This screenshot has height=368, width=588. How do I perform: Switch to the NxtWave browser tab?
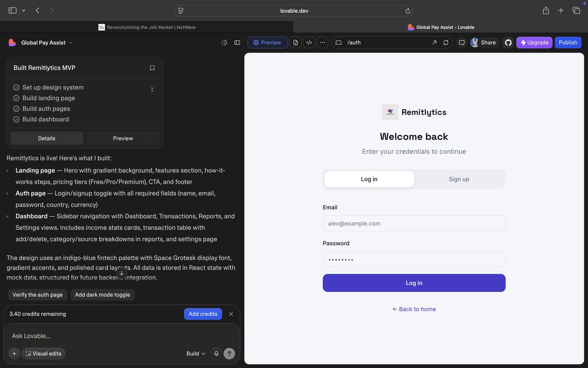[x=147, y=27]
